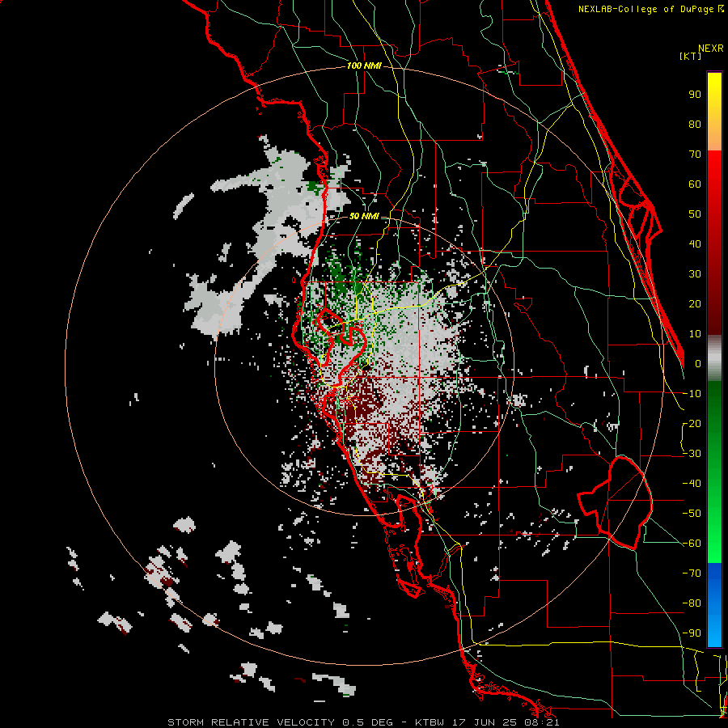Click the "60" scale value
728x728 pixels.
(695, 184)
